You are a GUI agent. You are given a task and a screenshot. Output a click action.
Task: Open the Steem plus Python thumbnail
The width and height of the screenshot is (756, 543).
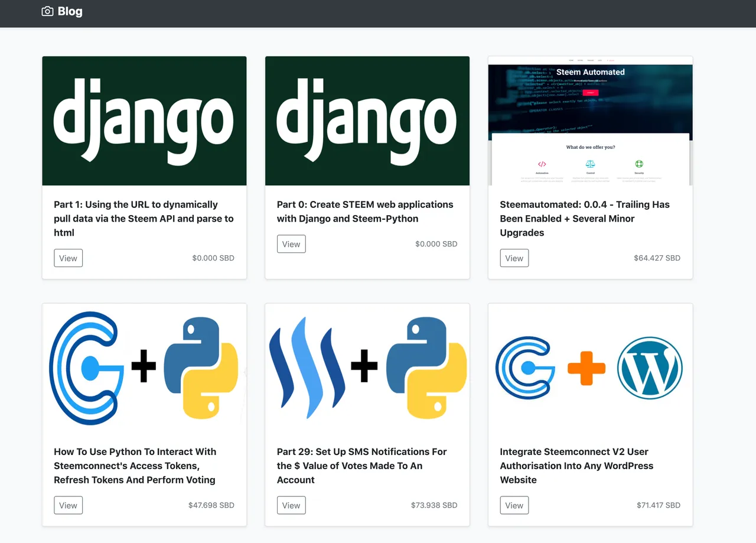point(367,368)
